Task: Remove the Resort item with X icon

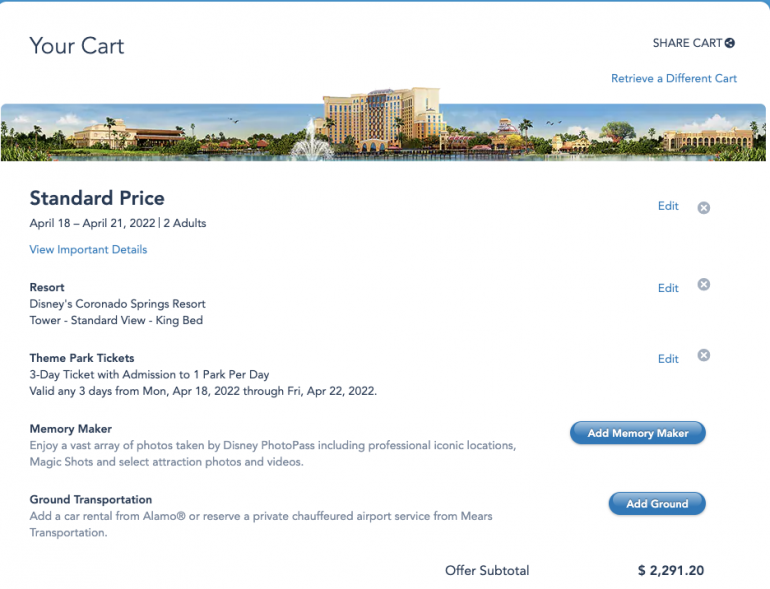Action: point(703,285)
